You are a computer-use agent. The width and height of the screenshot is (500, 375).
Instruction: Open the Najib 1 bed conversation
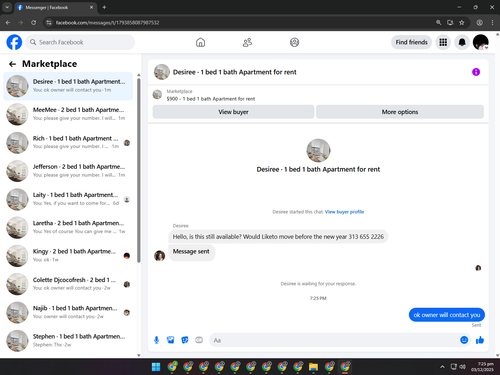tap(68, 313)
